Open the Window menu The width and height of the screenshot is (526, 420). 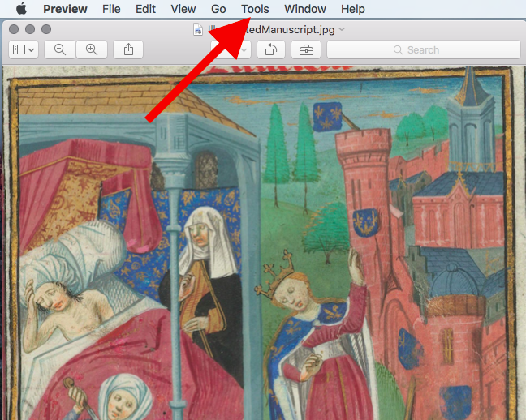305,9
